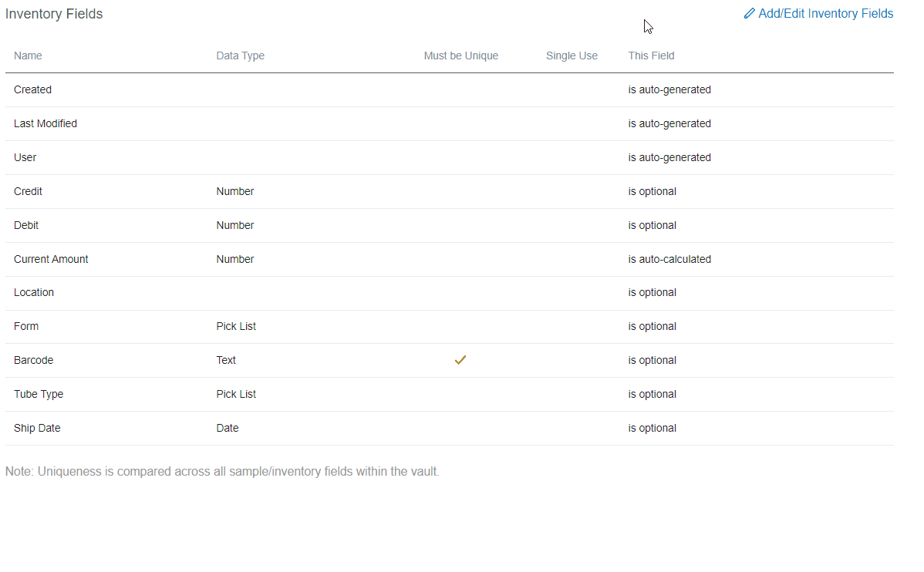The width and height of the screenshot is (924, 572).
Task: Select the Tube Type field name
Action: 39,394
